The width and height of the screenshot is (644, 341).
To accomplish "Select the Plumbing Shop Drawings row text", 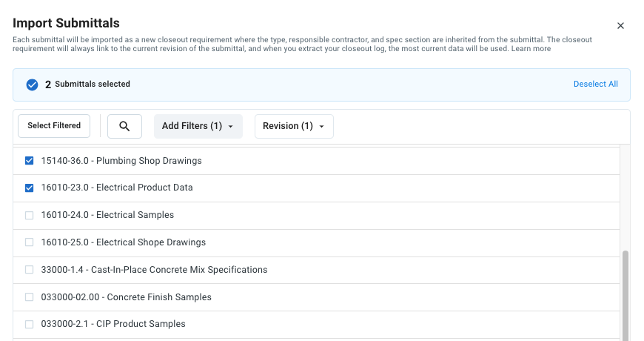I will pyautogui.click(x=121, y=161).
